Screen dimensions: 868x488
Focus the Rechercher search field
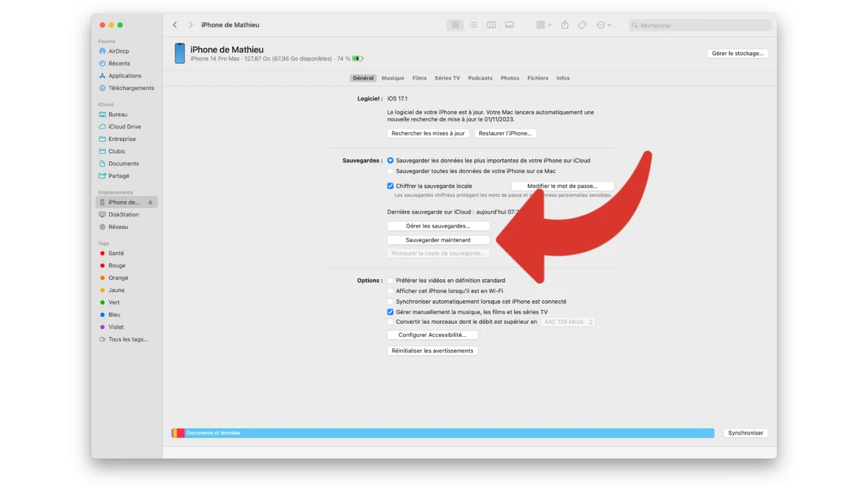tap(699, 25)
